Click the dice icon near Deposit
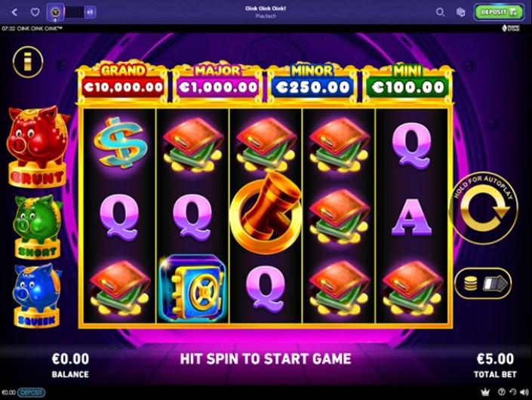532x400 pixels. (x=460, y=13)
